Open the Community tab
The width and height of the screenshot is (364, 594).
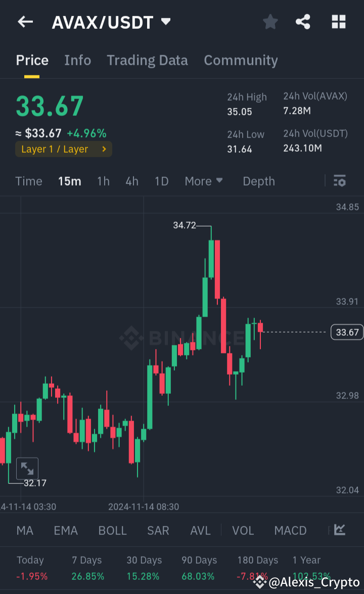[x=241, y=60]
